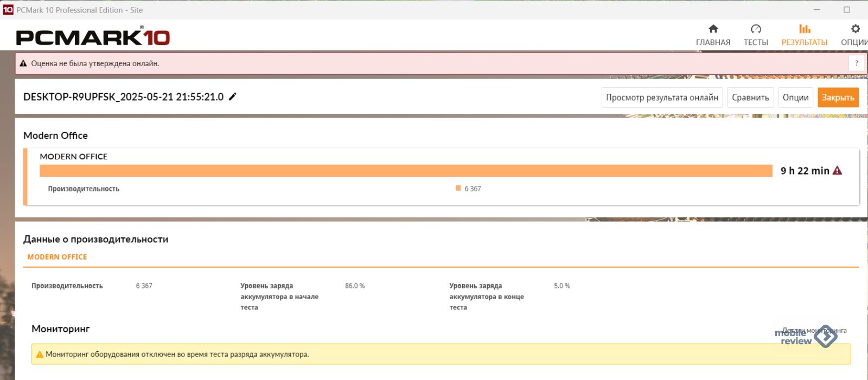Switch to the РЕЗУЛЬТАТЫ tab
Screen dimensions: 868x380
(x=805, y=35)
